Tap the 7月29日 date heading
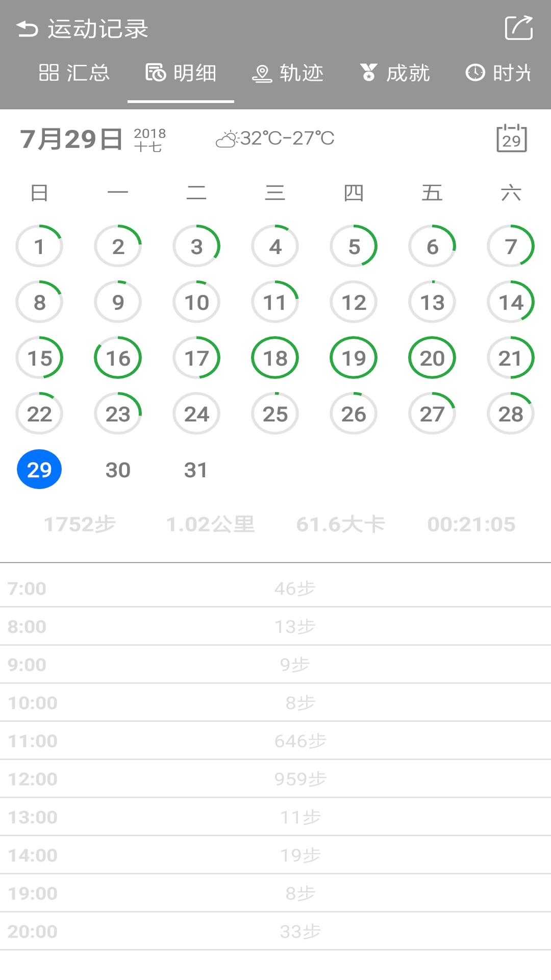Screen dimensions: 551x980 (71, 139)
